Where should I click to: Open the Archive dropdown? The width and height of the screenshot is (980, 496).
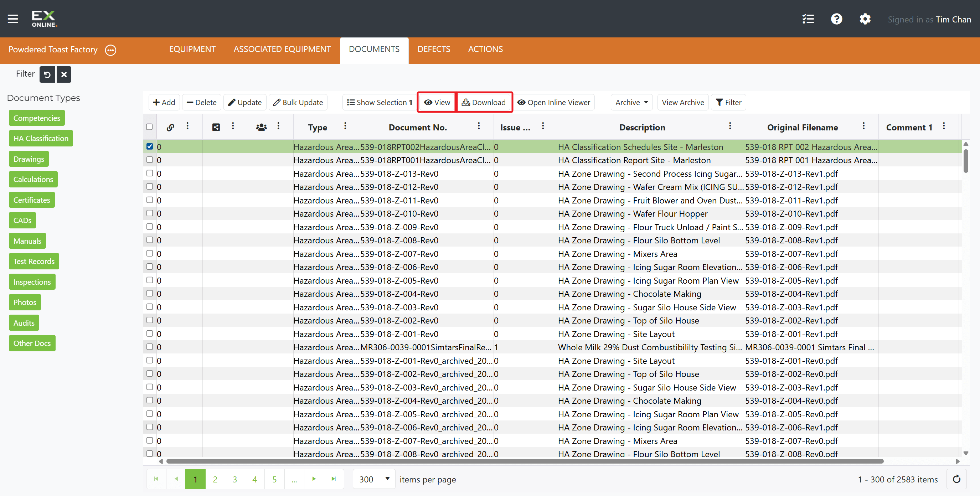click(x=631, y=102)
